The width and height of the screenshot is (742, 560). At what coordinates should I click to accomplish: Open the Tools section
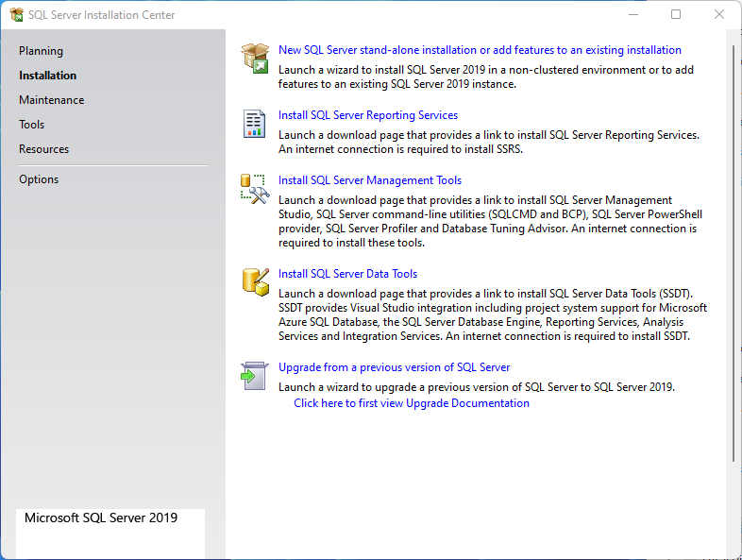click(x=32, y=125)
